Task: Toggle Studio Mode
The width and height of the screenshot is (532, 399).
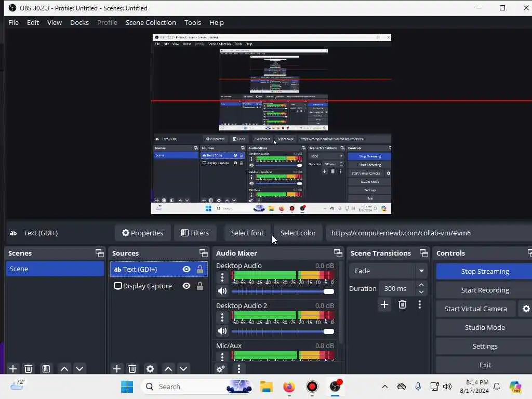Action: pyautogui.click(x=485, y=327)
